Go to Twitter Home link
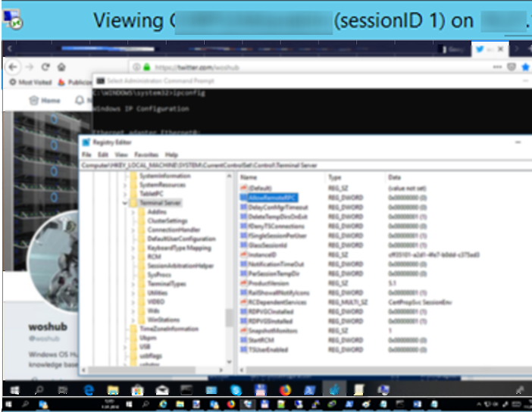 [x=45, y=101]
